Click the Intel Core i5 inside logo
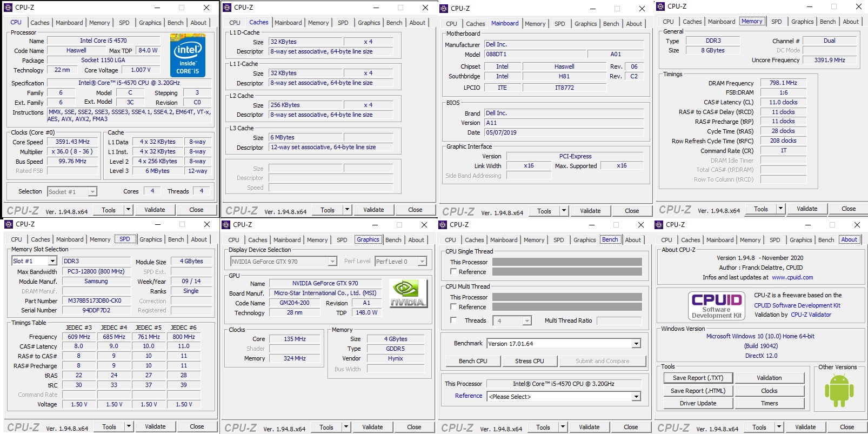The width and height of the screenshot is (868, 434). pyautogui.click(x=188, y=55)
